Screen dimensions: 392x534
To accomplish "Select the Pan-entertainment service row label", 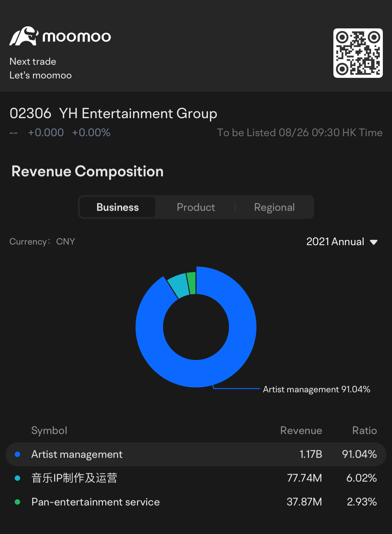I will [x=96, y=502].
